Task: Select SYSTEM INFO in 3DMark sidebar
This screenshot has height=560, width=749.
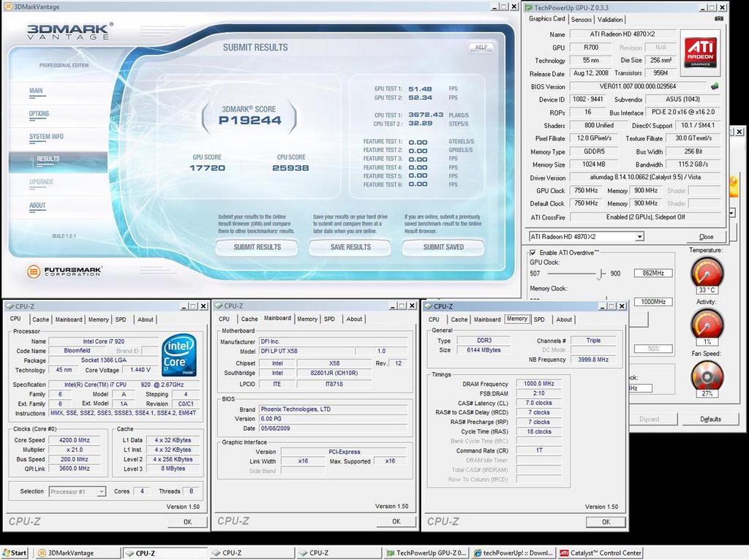Action: click(x=46, y=137)
